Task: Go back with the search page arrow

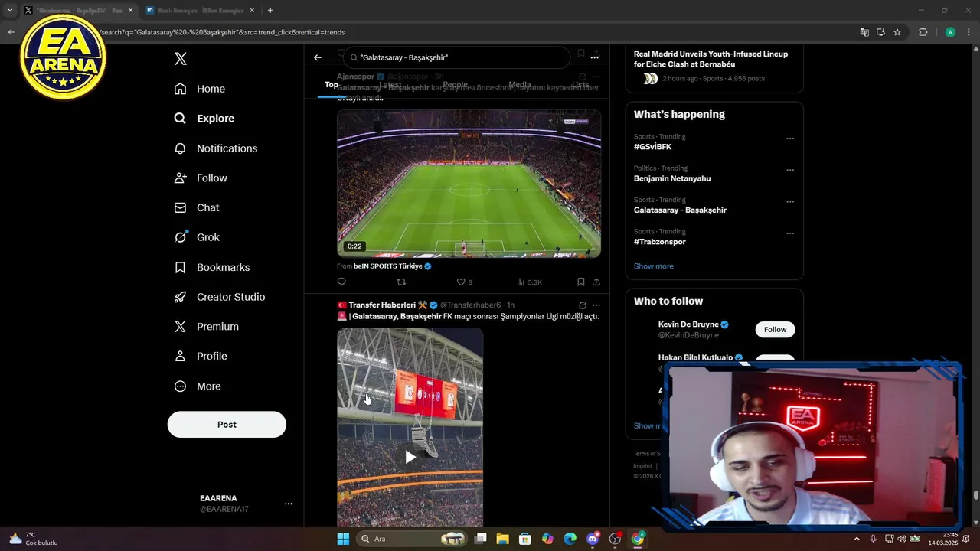Action: 318,57
